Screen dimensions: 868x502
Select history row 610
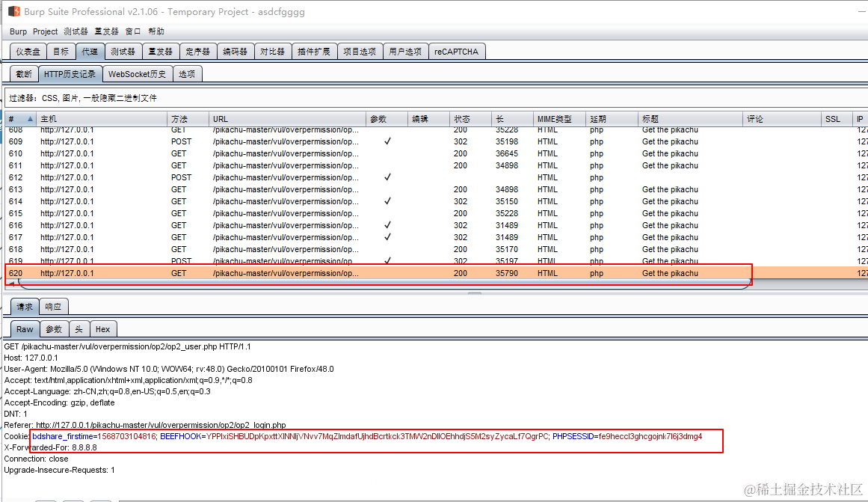pyautogui.click(x=436, y=153)
